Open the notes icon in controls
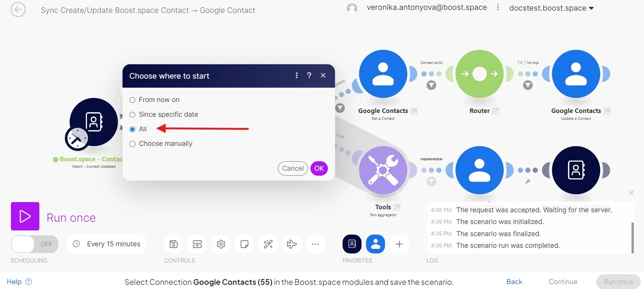Viewport: 644px width, 289px height. click(x=244, y=244)
